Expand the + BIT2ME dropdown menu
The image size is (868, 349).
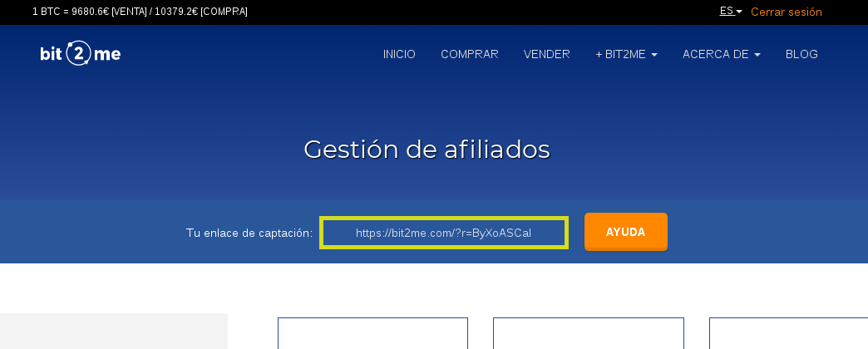coord(626,54)
